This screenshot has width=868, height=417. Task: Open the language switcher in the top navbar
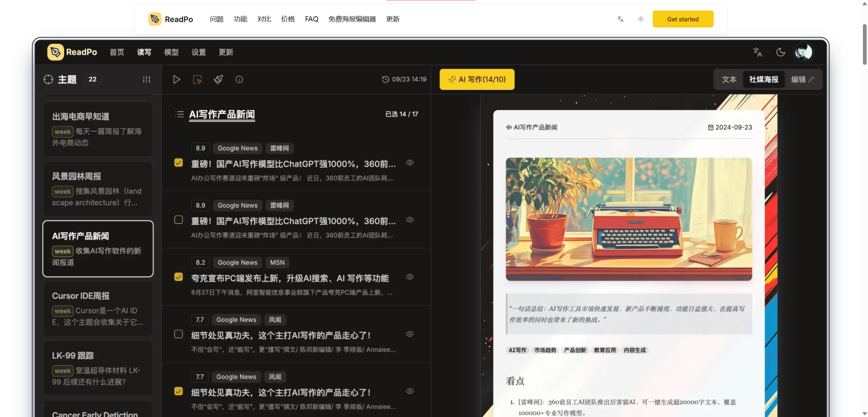620,19
